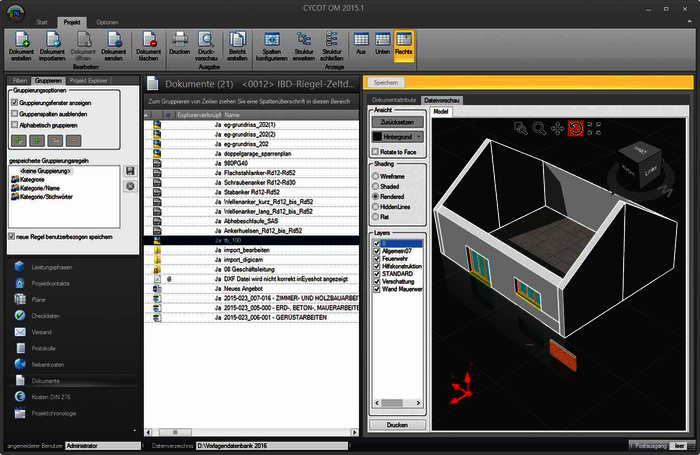
Task: Toggle the Feuerwehr layer checkbox
Action: (x=377, y=259)
